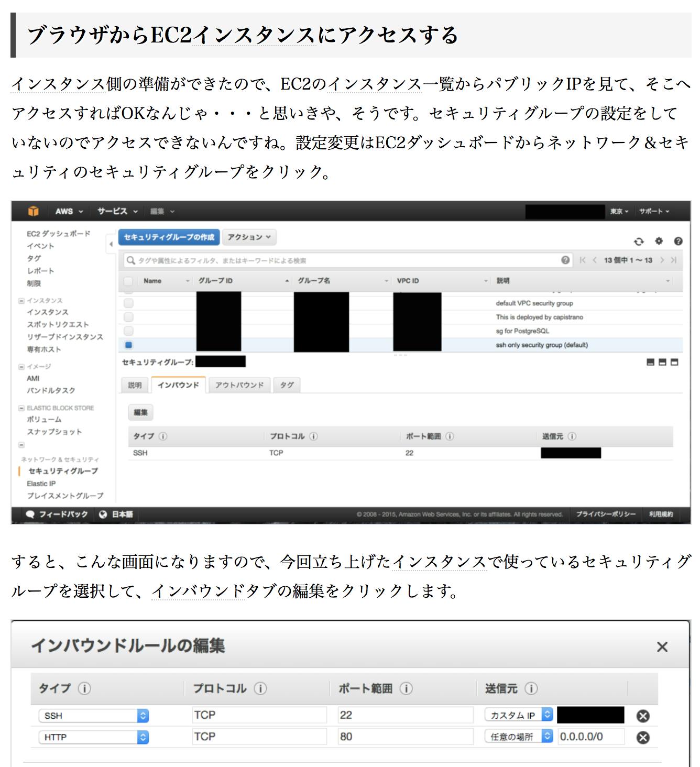Open the gear settings icon above table
The image size is (700, 767).
[659, 241]
